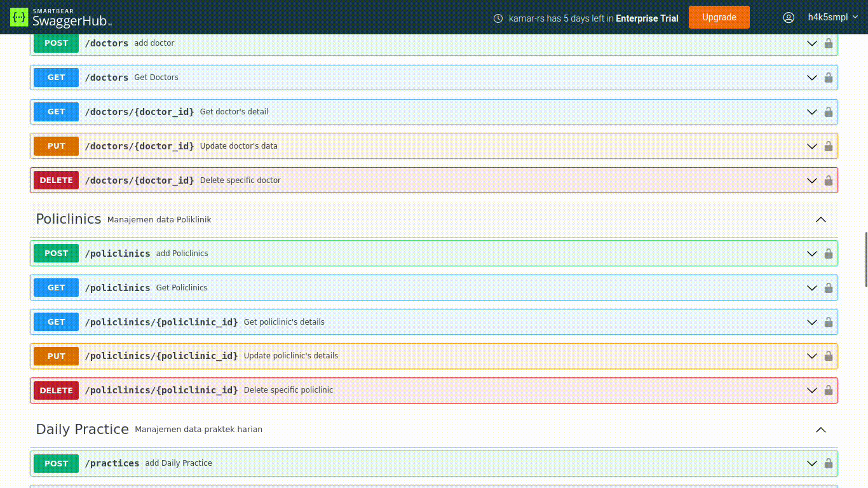
Task: Expand Delete specific policlinic chevron
Action: pos(811,391)
